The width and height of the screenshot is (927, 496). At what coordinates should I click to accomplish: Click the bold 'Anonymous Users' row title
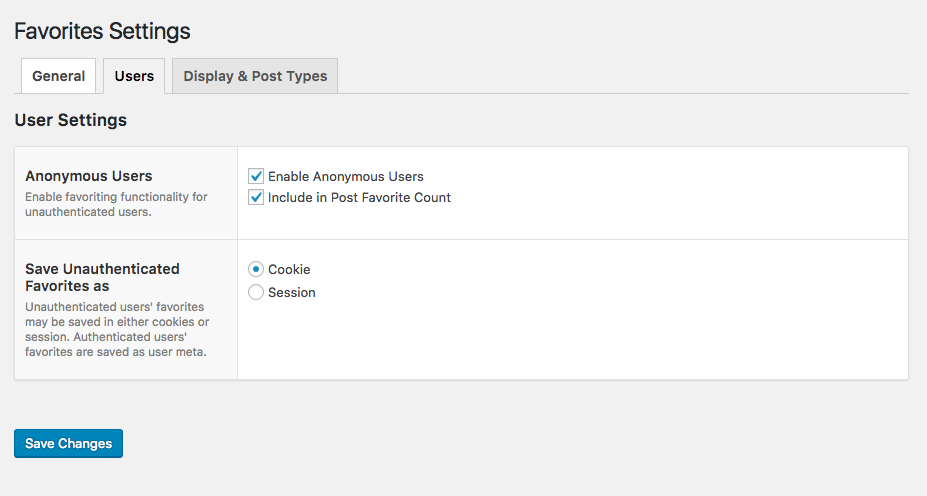point(89,176)
